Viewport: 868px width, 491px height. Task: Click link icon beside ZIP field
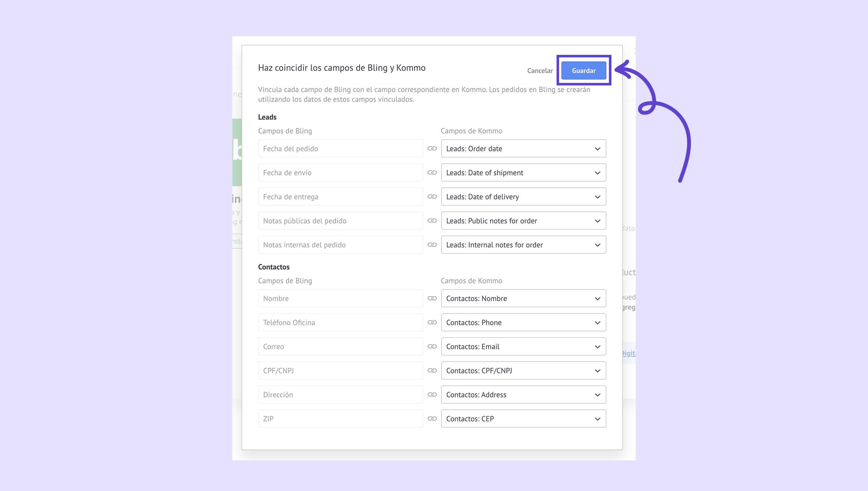pos(432,419)
